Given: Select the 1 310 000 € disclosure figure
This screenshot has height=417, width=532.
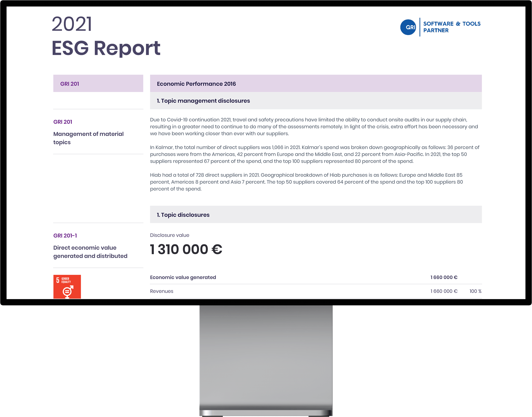Looking at the screenshot, I should (x=186, y=249).
